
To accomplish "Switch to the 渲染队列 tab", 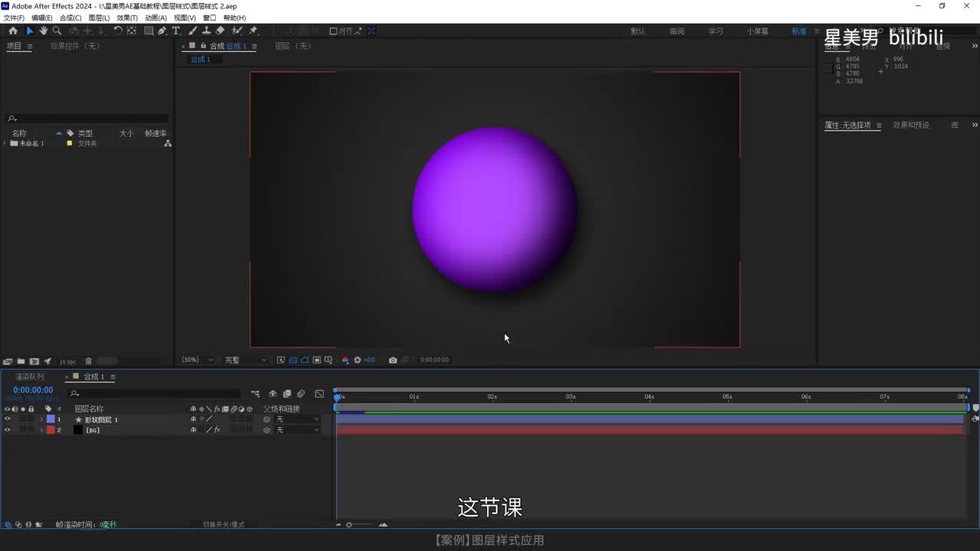I will 30,377.
